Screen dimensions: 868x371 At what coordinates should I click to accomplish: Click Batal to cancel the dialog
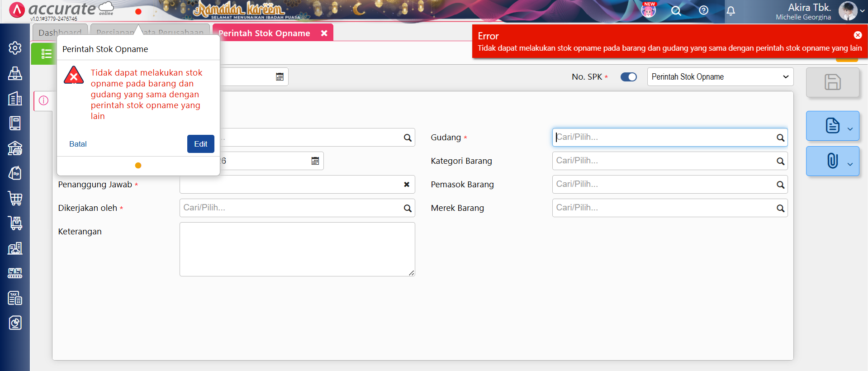click(x=78, y=144)
